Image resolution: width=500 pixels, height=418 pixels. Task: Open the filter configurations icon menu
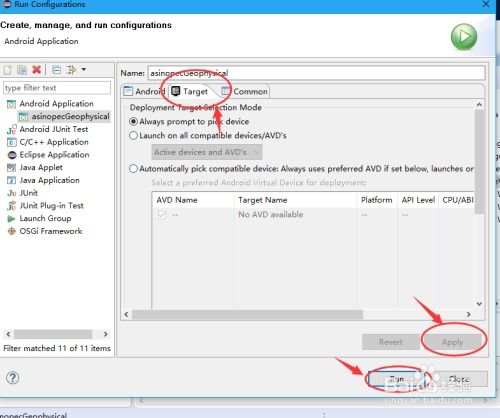[x=71, y=69]
